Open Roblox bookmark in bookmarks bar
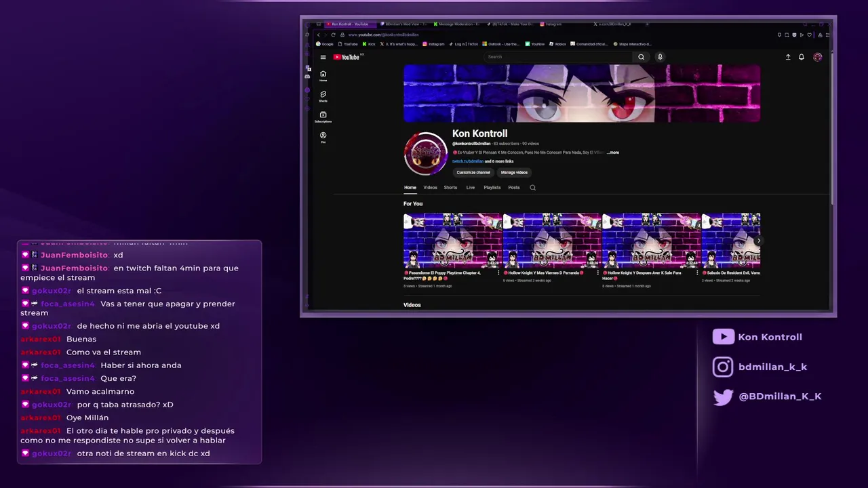This screenshot has width=868, height=488. click(557, 44)
